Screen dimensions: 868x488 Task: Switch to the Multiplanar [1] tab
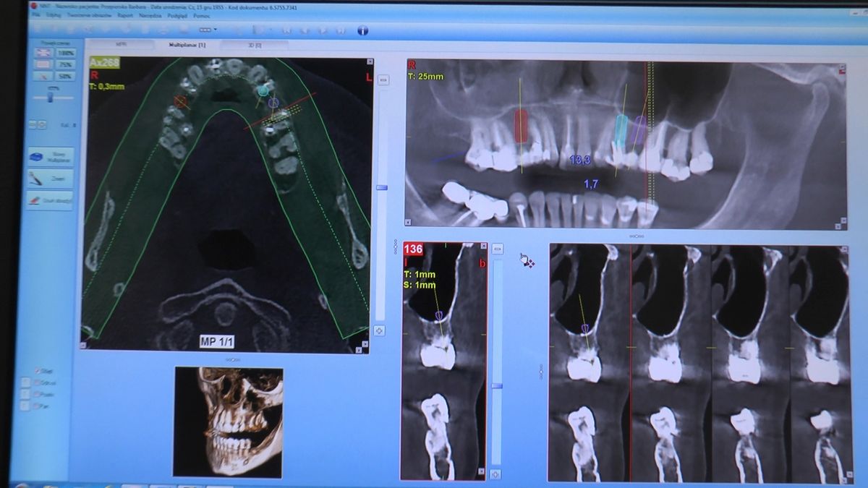point(187,45)
